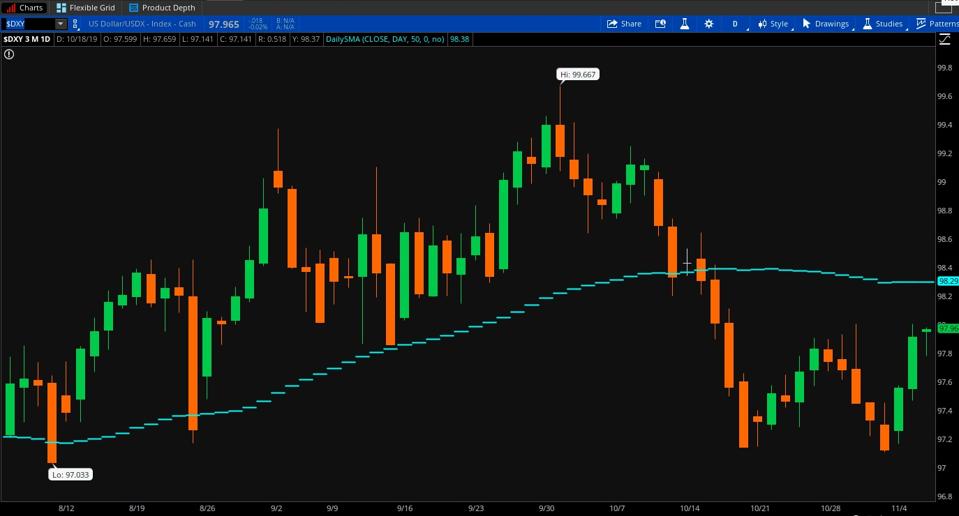Switch to the Charts tab

click(24, 7)
